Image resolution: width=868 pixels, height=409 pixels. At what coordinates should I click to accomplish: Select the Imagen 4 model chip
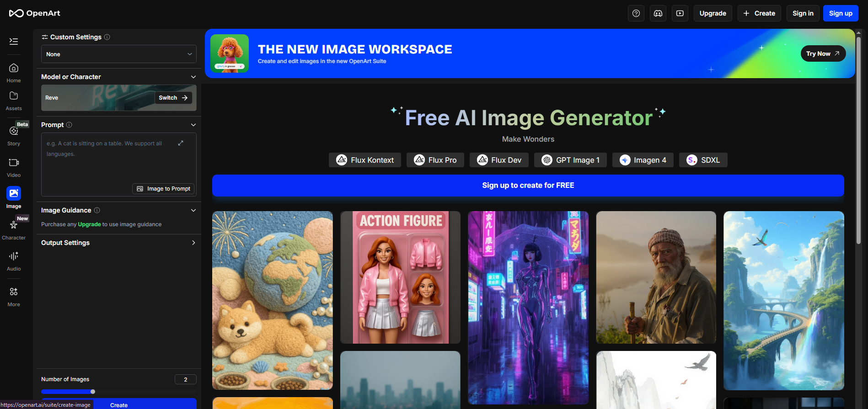pos(643,160)
